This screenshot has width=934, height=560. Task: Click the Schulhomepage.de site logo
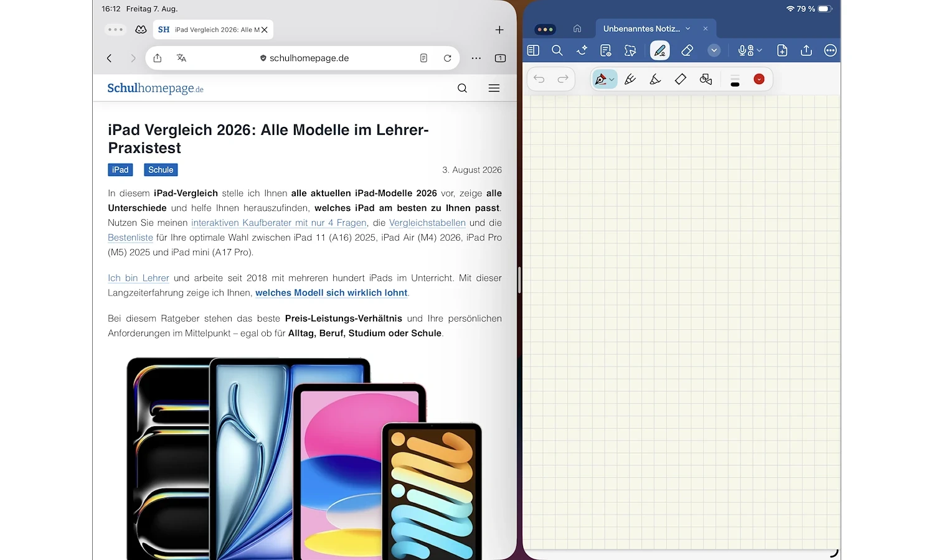tap(156, 88)
